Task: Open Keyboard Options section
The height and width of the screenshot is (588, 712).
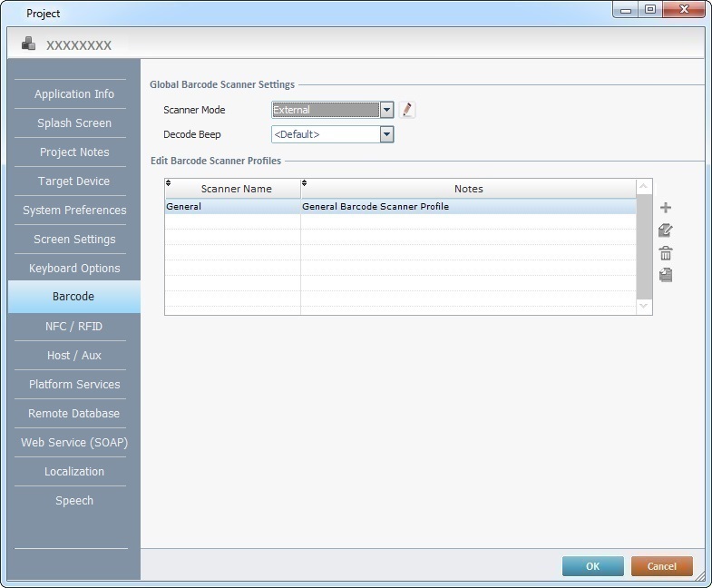Action: (x=74, y=268)
